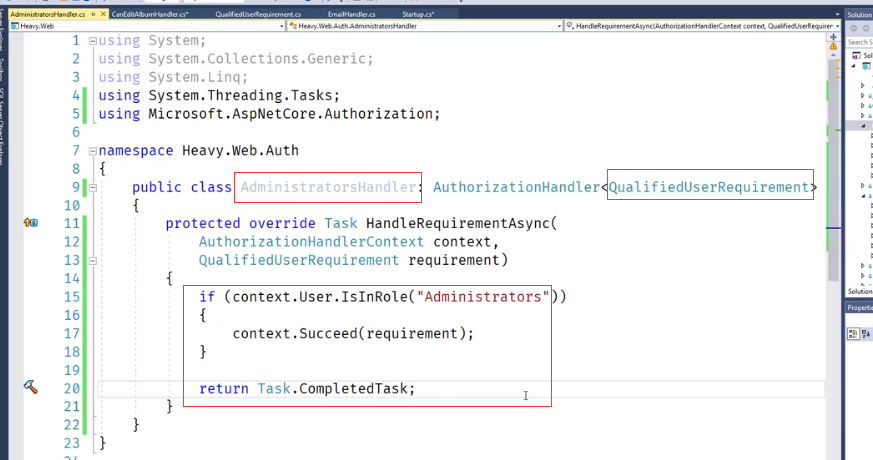Click the Solution Explorer forward navigation icon
This screenshot has width=873, height=460.
tap(866, 28)
